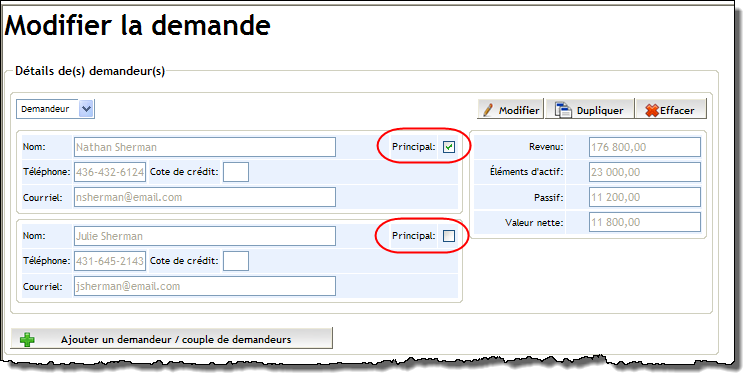This screenshot has width=751, height=380.
Task: Click the Effacer button label
Action: tap(677, 110)
